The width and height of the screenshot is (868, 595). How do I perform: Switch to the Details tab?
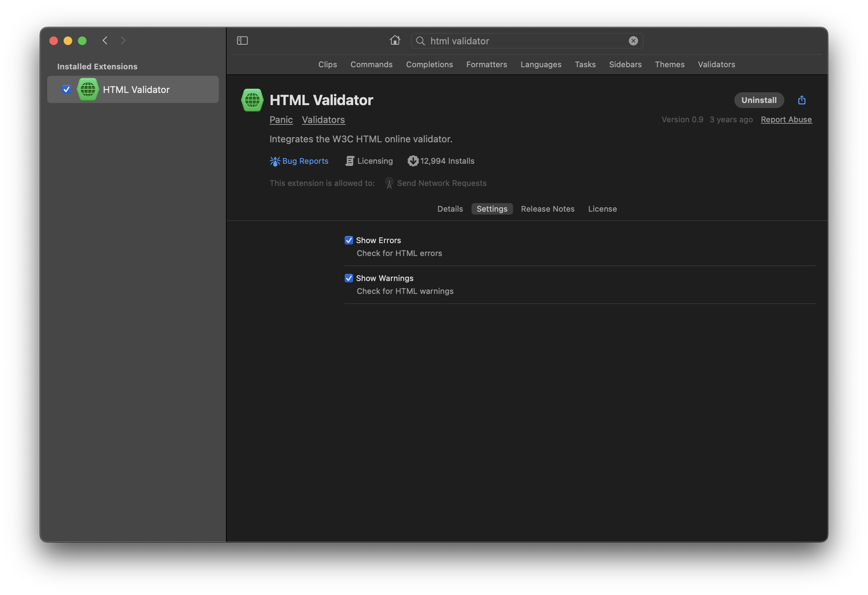point(450,209)
